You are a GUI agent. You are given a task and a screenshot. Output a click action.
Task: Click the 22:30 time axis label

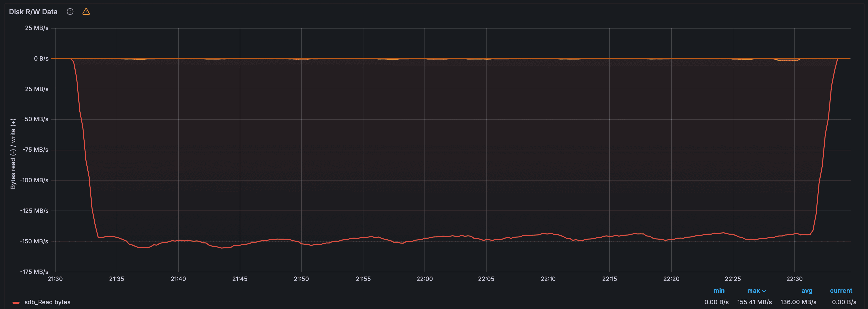[x=794, y=279]
